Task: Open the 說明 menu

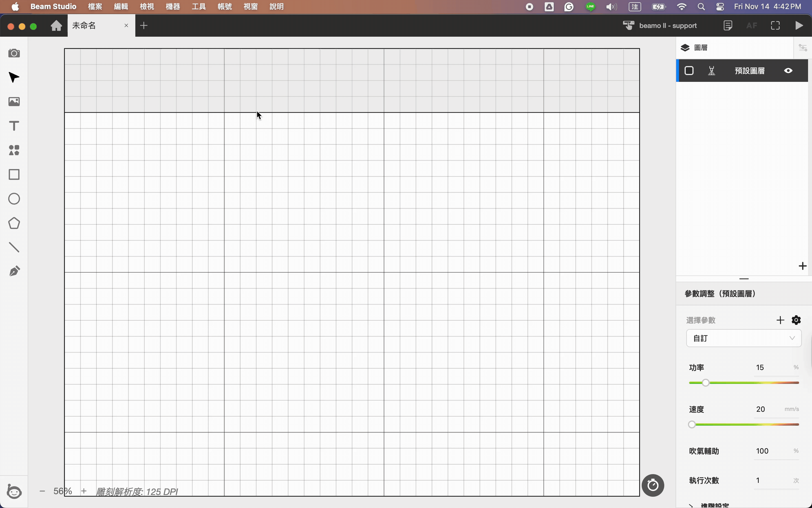Action: click(277, 7)
